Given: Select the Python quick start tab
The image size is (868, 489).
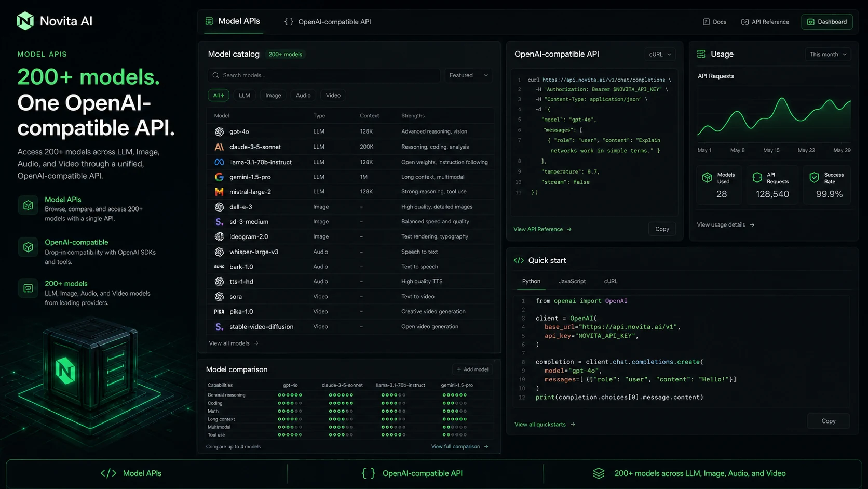Looking at the screenshot, I should [x=531, y=281].
